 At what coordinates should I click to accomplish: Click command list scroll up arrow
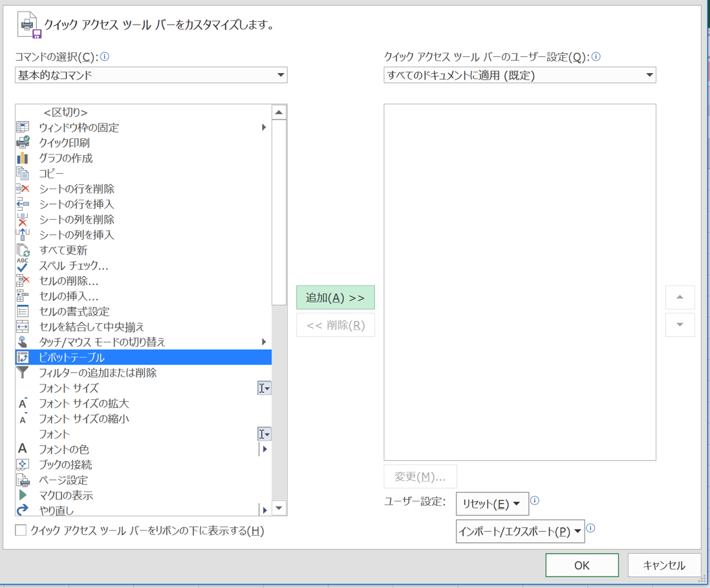click(x=279, y=112)
